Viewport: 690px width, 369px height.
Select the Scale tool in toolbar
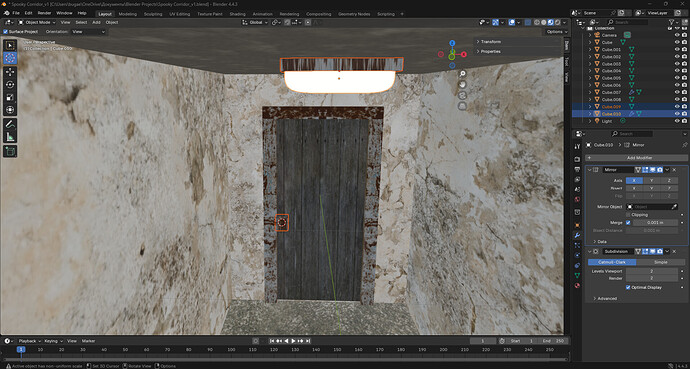tap(11, 97)
